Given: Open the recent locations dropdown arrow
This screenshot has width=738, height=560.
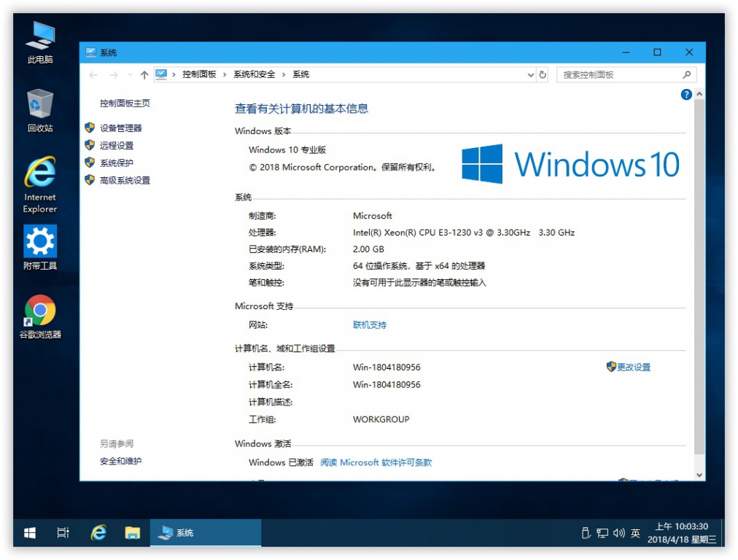Looking at the screenshot, I should click(130, 75).
